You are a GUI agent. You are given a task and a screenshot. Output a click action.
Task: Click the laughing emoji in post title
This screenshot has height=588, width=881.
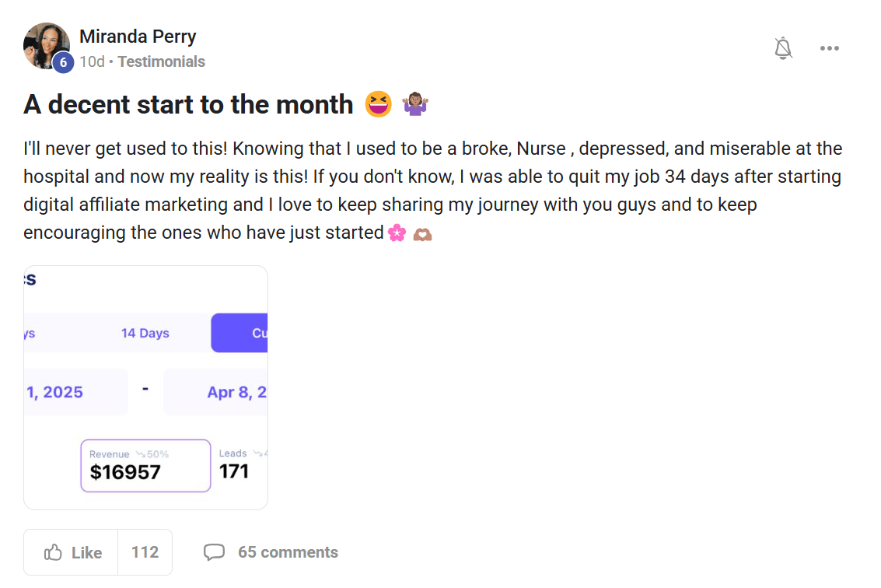(379, 104)
